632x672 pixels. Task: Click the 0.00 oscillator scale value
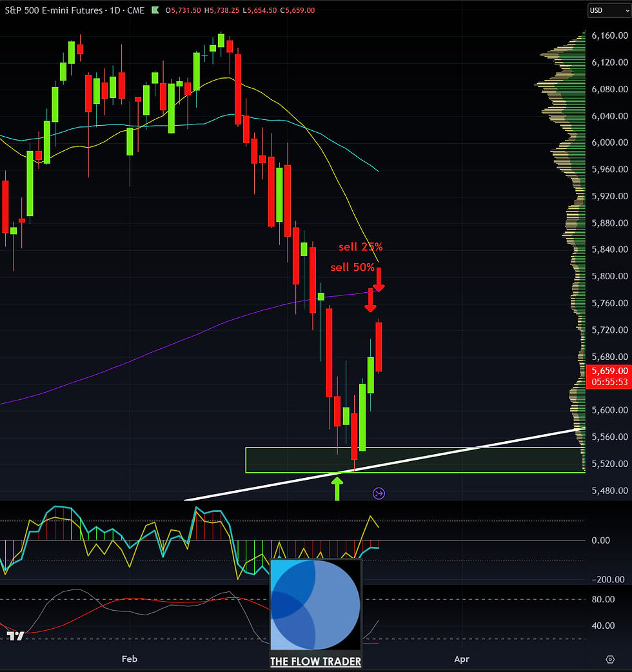click(x=600, y=540)
